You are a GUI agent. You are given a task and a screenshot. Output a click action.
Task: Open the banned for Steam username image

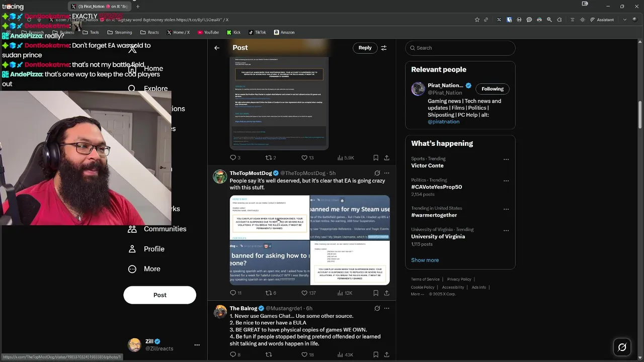click(350, 217)
